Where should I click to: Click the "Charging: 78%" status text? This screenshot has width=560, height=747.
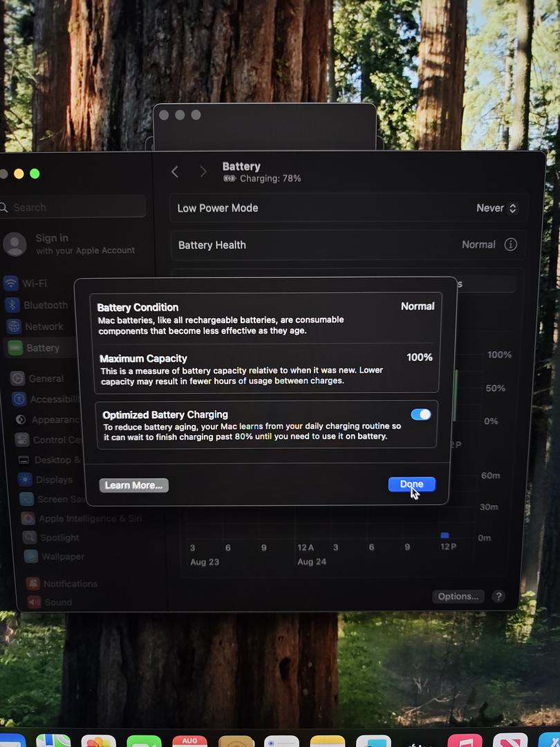pos(270,178)
